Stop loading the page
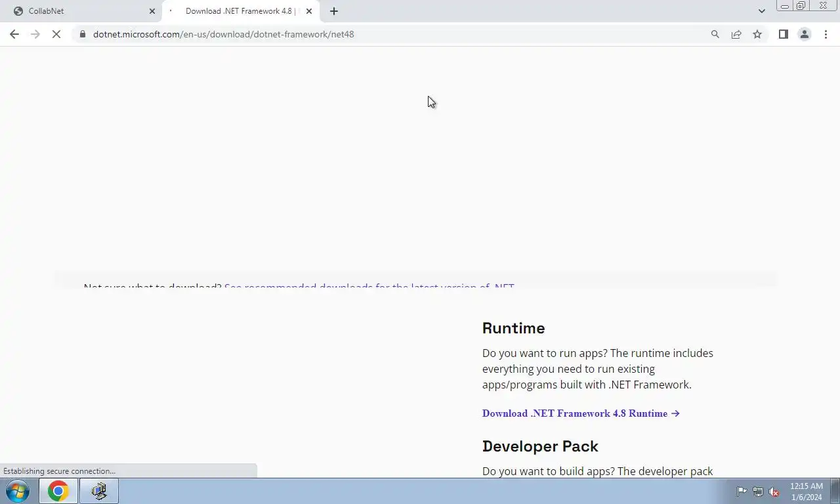840x504 pixels. point(56,34)
